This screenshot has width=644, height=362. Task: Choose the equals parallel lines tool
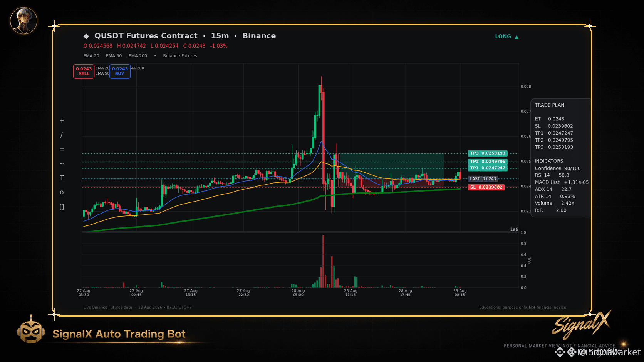[x=62, y=149]
